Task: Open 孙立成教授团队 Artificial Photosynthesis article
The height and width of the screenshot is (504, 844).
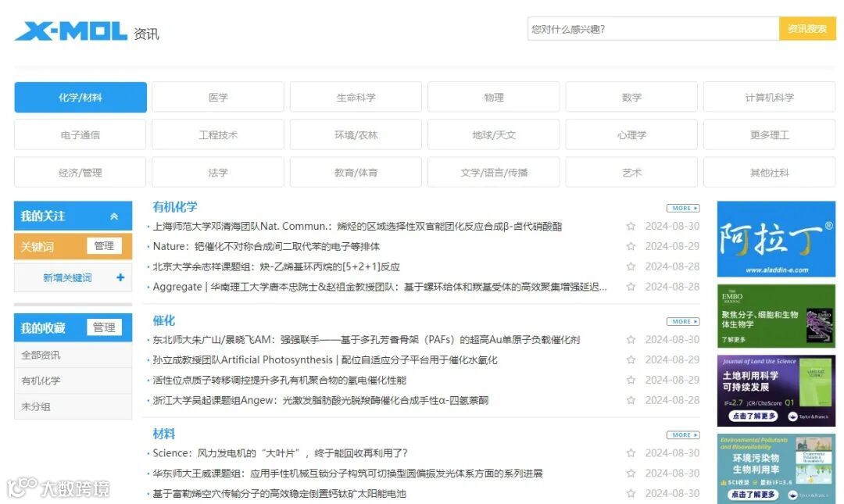Action: [x=324, y=359]
